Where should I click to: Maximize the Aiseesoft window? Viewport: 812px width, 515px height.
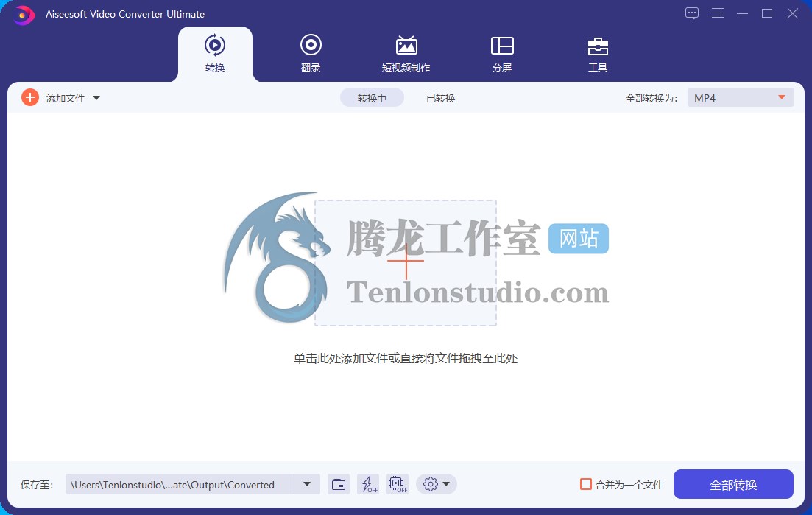coord(767,13)
